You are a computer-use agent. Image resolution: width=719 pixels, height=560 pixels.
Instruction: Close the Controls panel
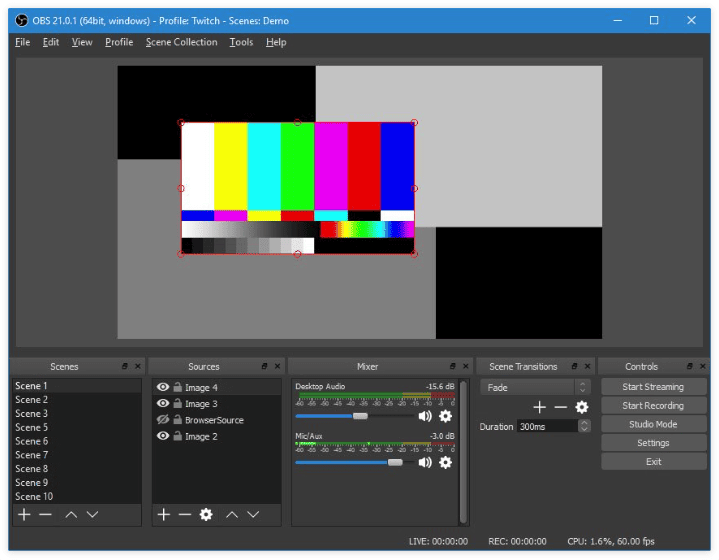[x=702, y=366]
